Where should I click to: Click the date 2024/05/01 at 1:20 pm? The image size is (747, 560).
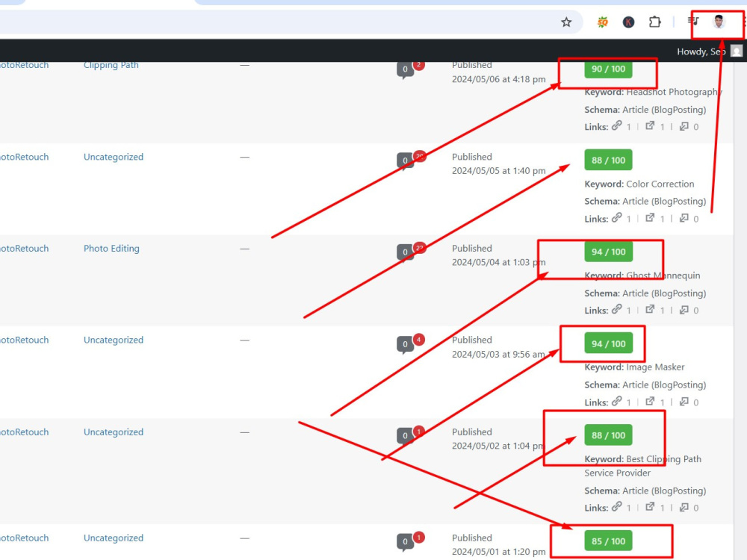(498, 552)
